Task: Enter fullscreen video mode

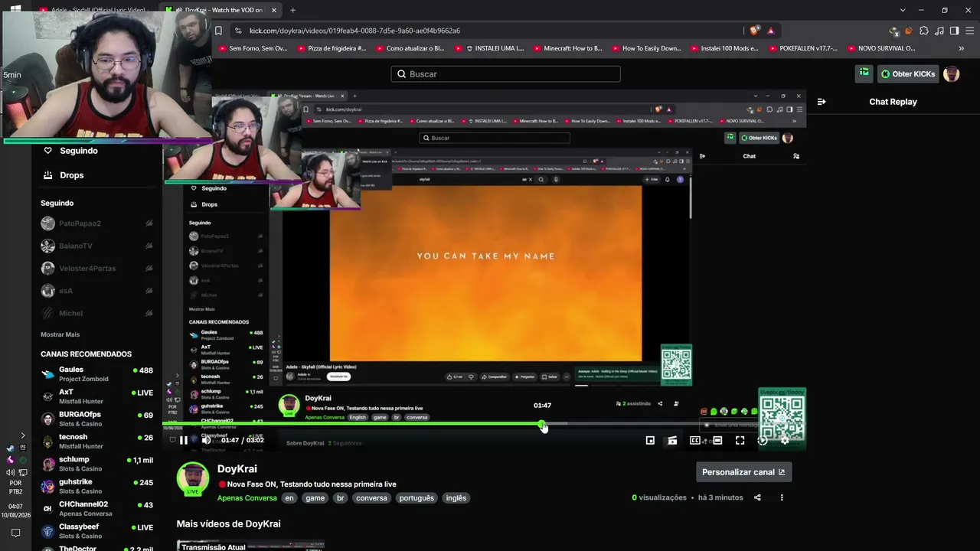Action: pos(740,440)
